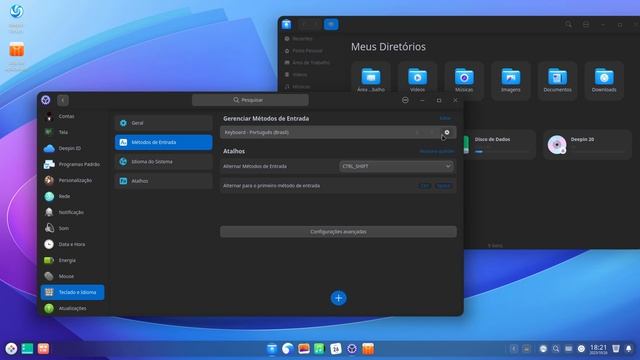Viewport: 640px width, 360px height.
Task: Click the restore defaults shortcuts link
Action: (437, 151)
